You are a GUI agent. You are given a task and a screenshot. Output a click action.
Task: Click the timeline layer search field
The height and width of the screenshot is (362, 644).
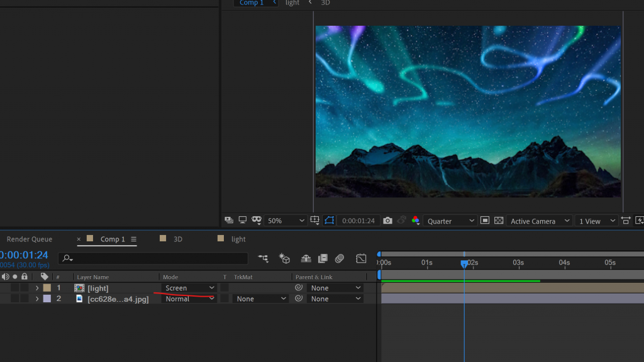[x=157, y=258]
